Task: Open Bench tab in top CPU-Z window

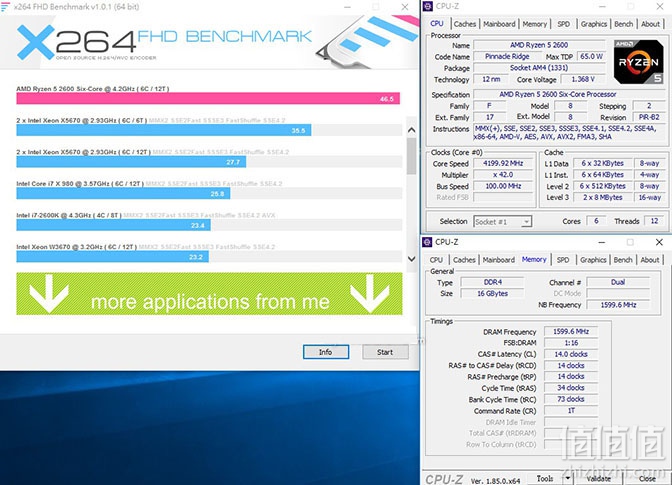Action: [x=623, y=24]
